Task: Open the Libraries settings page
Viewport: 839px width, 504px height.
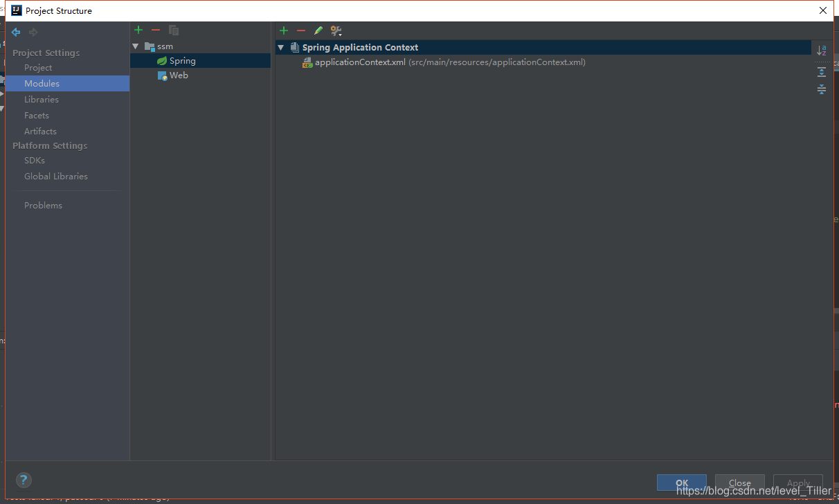Action: point(42,100)
